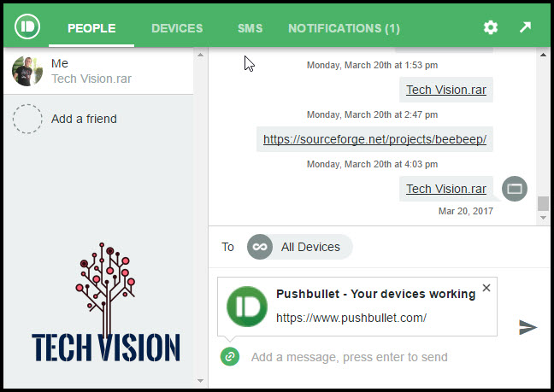This screenshot has width=554, height=392.
Task: Open Tech Vision.rar link from 1:53 pm
Action: pyautogui.click(x=446, y=90)
